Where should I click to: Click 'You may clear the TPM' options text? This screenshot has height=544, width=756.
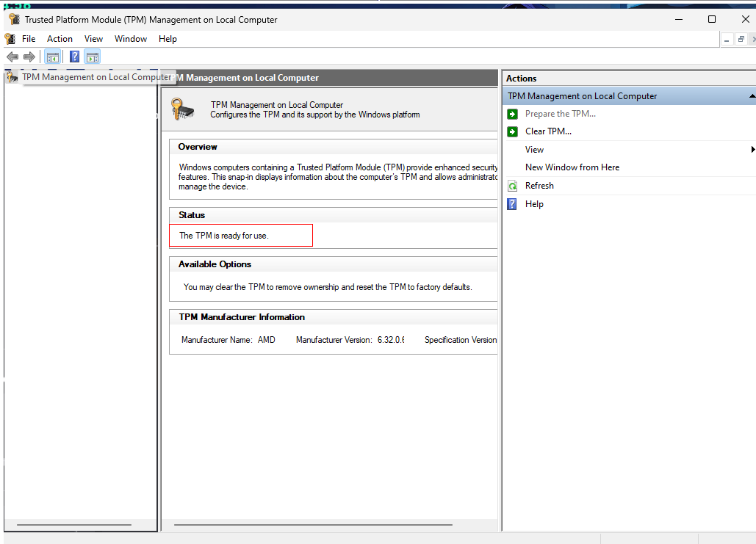pos(328,287)
